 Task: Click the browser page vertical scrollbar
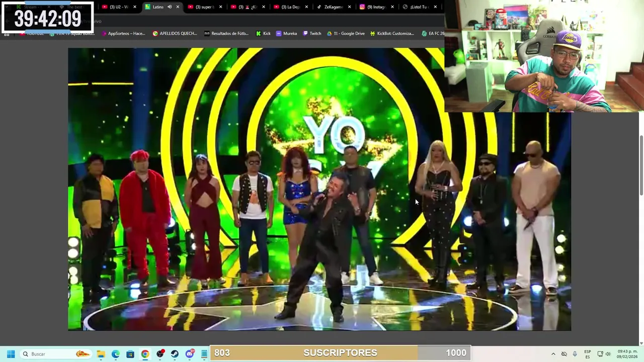coord(641,166)
